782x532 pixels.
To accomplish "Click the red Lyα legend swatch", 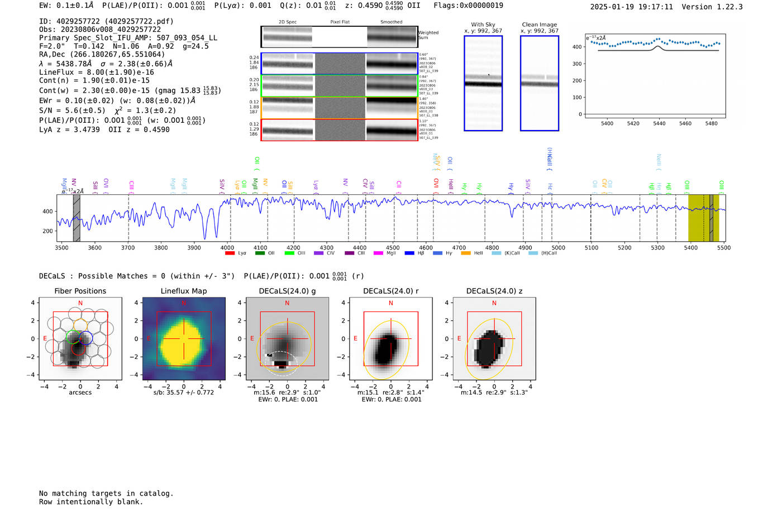I will pos(230,253).
